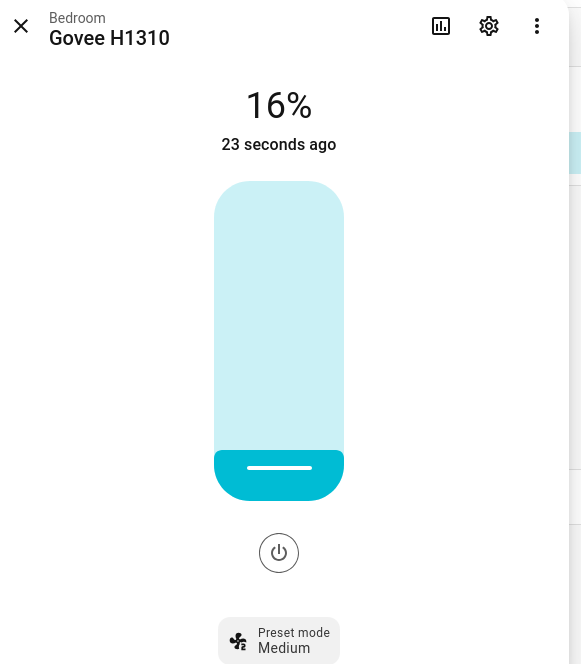The height and width of the screenshot is (664, 581).
Task: Click the power symbol inside the circle
Action: tap(279, 553)
